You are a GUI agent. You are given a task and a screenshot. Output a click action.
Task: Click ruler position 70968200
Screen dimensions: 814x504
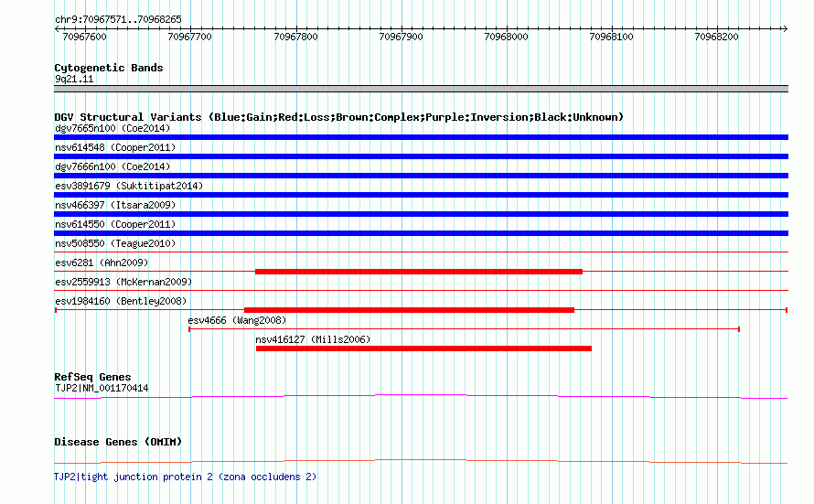(x=716, y=37)
